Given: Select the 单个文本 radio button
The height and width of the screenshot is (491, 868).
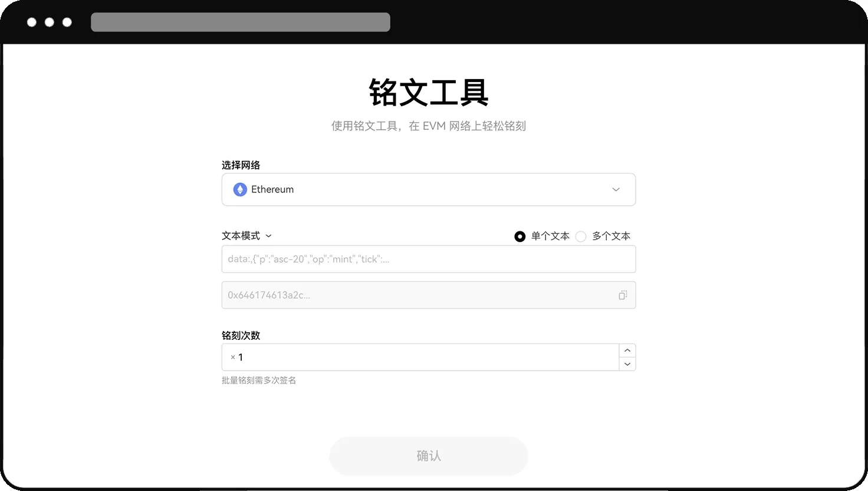Looking at the screenshot, I should click(520, 236).
